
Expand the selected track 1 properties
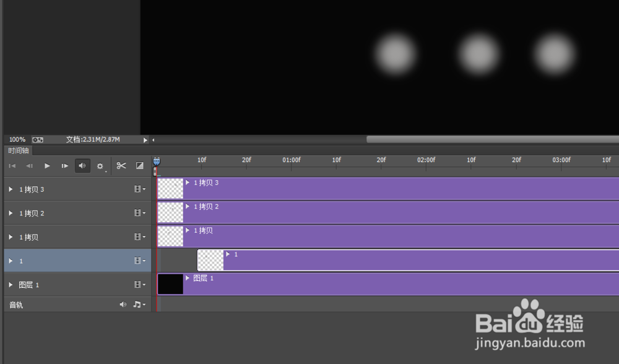point(11,261)
